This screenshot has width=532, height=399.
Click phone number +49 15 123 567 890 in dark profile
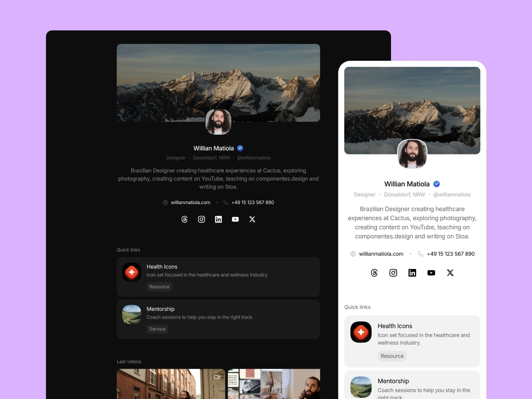(x=253, y=202)
